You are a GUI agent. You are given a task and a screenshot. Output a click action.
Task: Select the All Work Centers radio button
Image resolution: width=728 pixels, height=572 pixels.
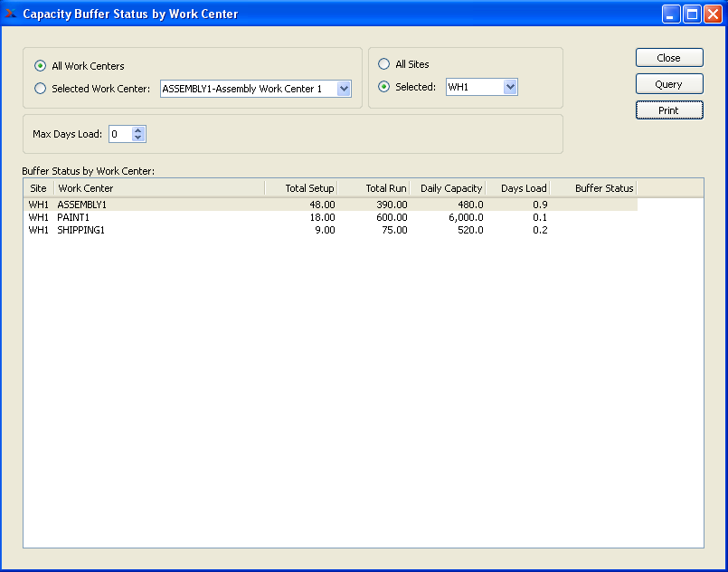40,66
